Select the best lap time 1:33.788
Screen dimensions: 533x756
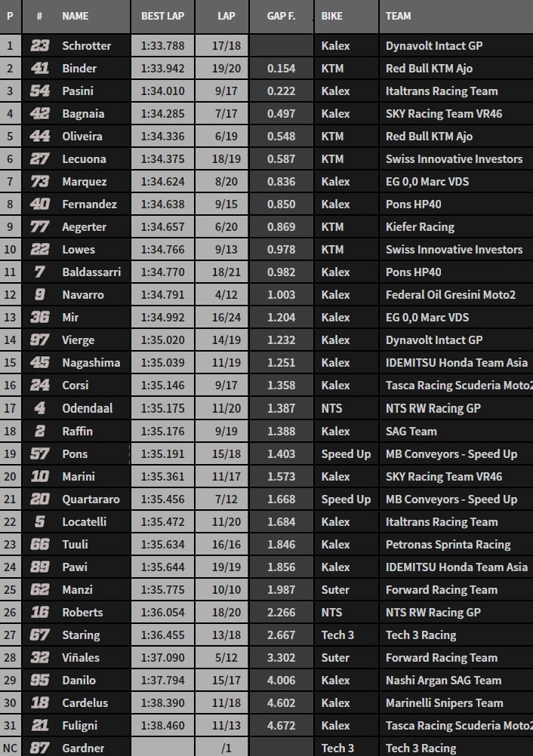(x=162, y=45)
